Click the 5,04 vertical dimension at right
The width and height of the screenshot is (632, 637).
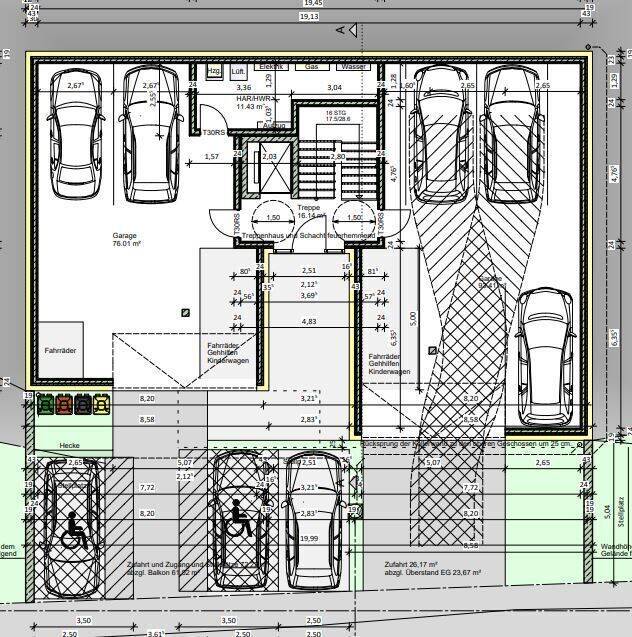click(x=607, y=512)
